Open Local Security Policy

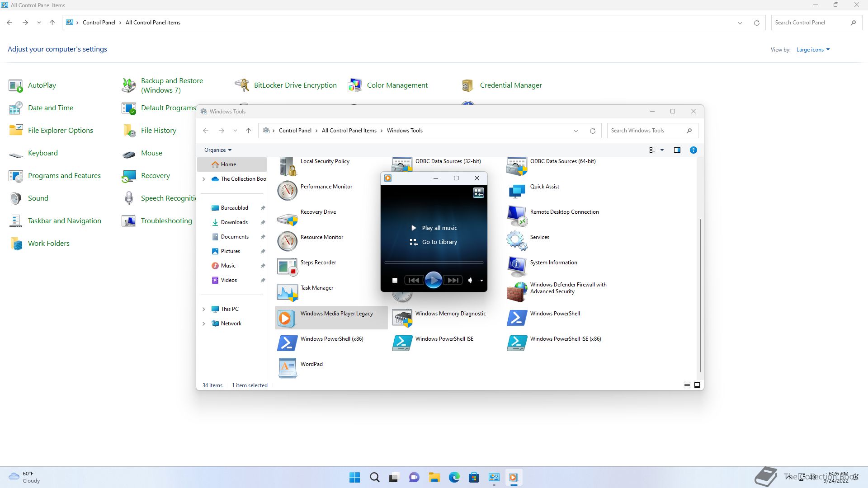[314, 166]
